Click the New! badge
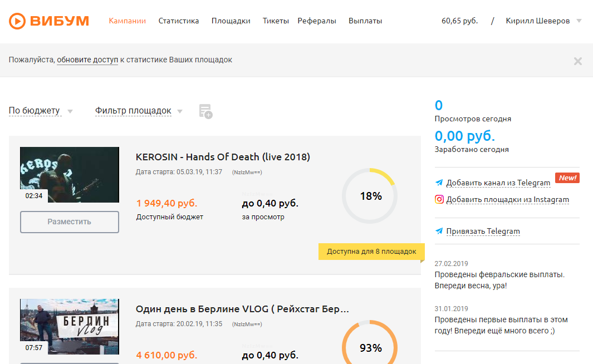This screenshot has width=593, height=364. [567, 178]
